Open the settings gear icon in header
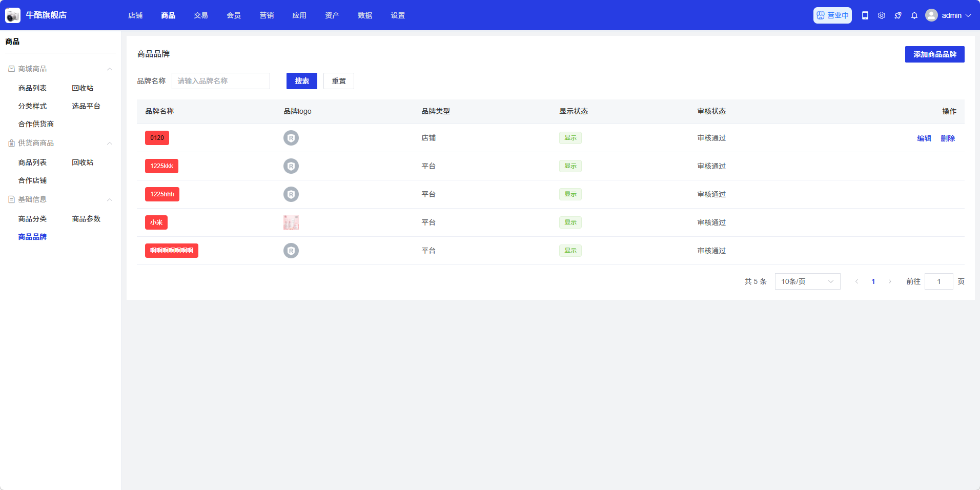980x490 pixels. pos(882,15)
